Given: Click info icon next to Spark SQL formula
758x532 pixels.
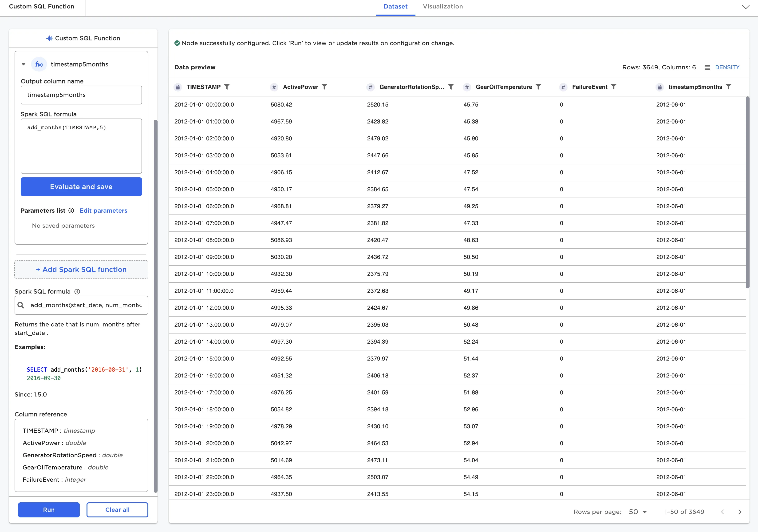Looking at the screenshot, I should (77, 292).
